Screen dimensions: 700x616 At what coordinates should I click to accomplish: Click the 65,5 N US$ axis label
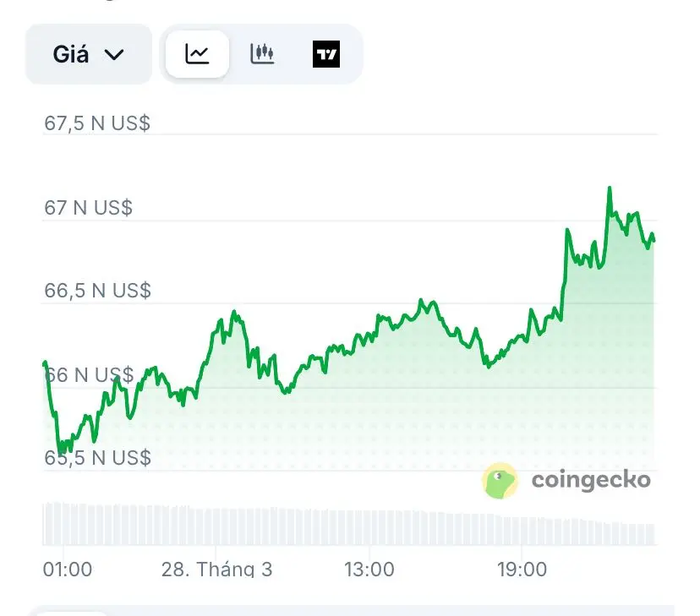[x=96, y=458]
